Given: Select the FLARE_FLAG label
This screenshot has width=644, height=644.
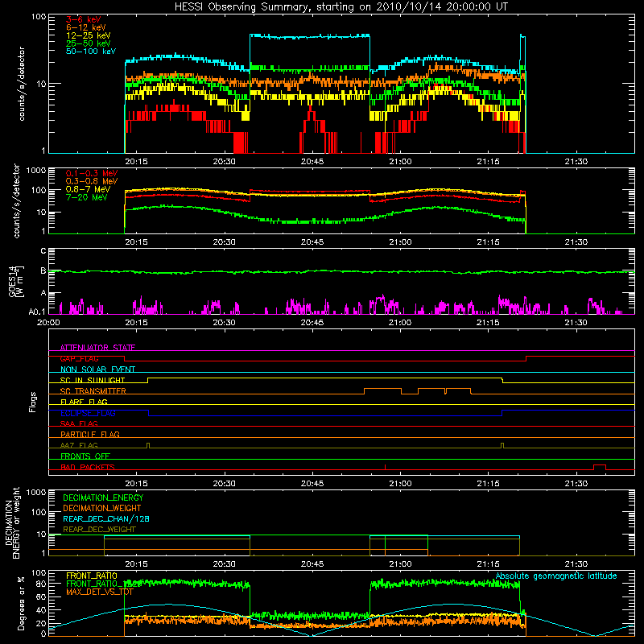Looking at the screenshot, I should click(84, 402).
